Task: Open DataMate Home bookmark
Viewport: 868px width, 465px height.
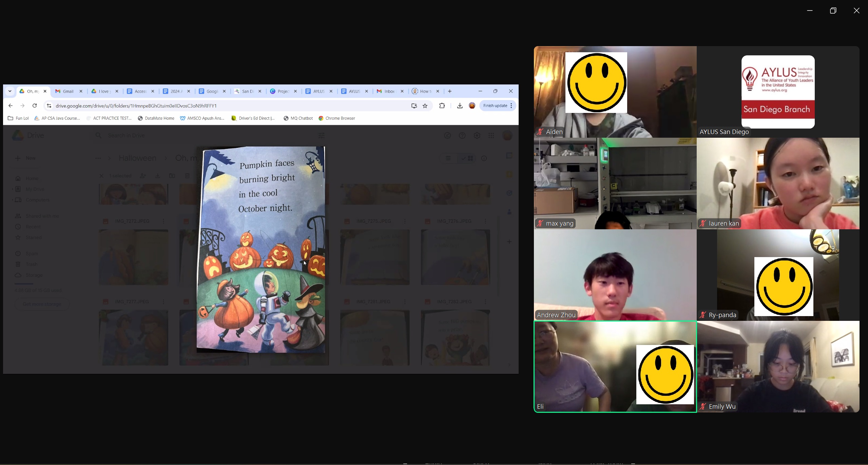Action: 156,118
